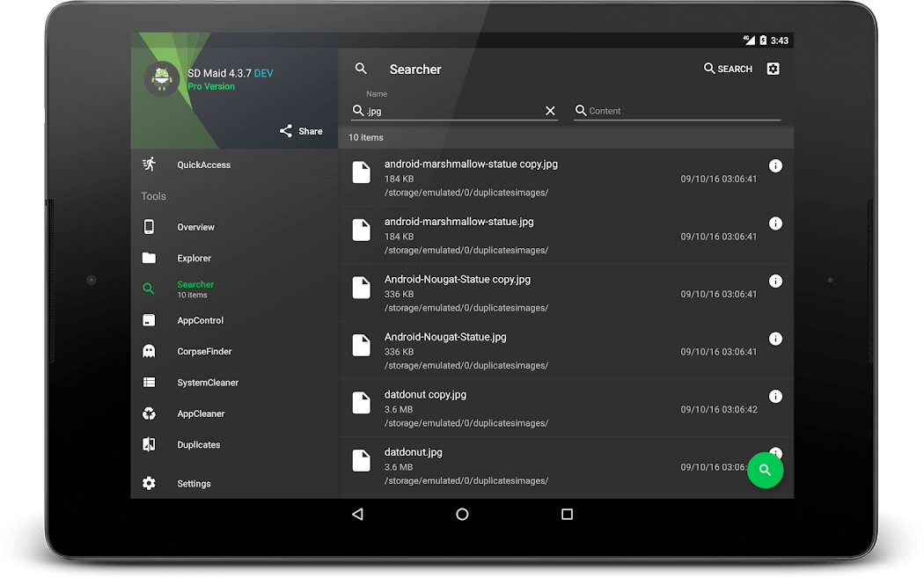Open the Overview tool
The image size is (924, 578).
pyautogui.click(x=195, y=227)
